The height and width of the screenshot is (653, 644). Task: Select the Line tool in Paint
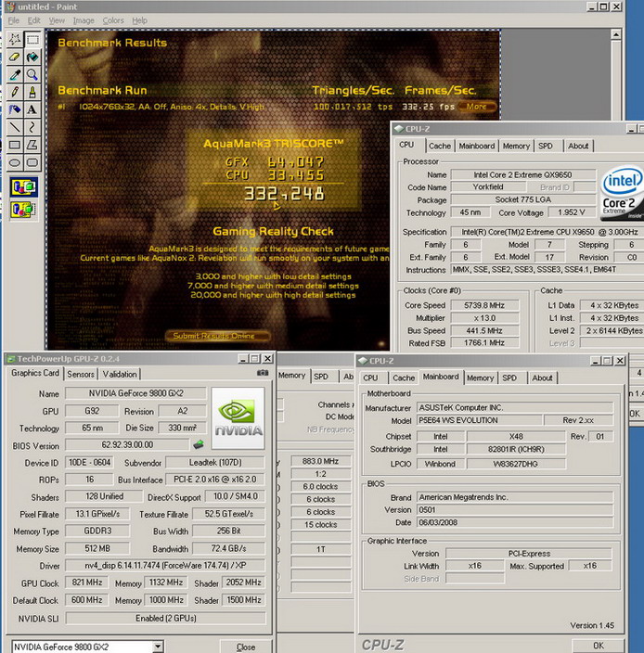pyautogui.click(x=15, y=127)
